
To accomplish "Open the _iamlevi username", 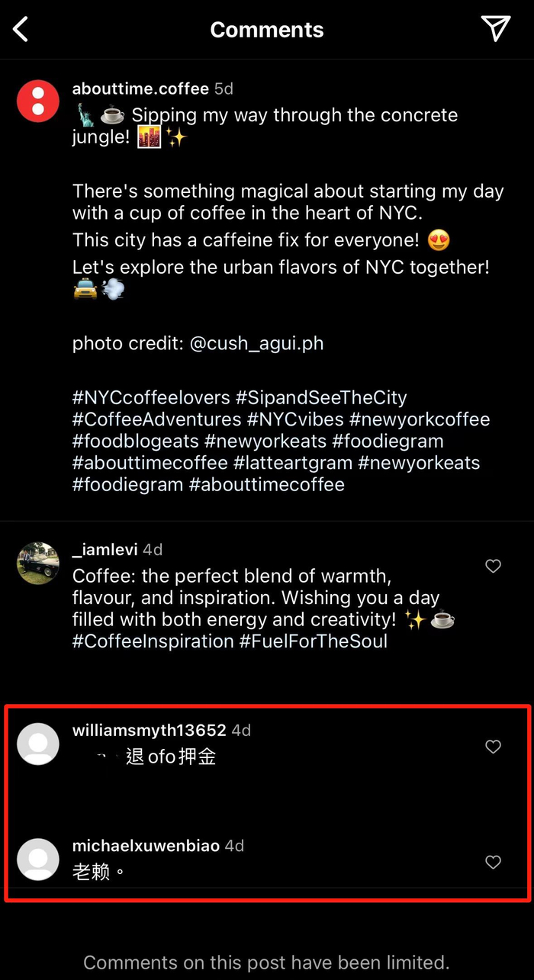I will pos(105,549).
